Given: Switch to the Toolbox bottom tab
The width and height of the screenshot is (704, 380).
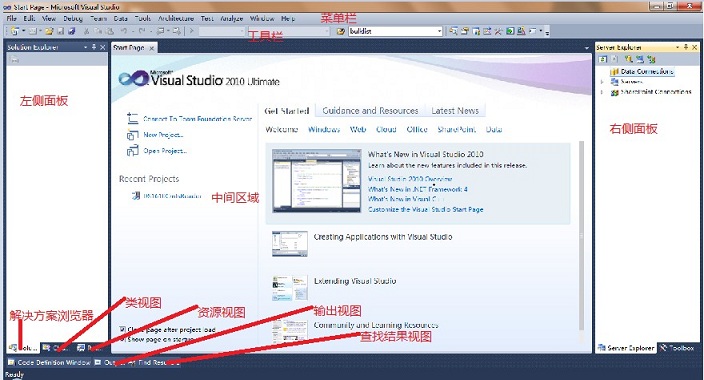Looking at the screenshot, I should [x=678, y=348].
